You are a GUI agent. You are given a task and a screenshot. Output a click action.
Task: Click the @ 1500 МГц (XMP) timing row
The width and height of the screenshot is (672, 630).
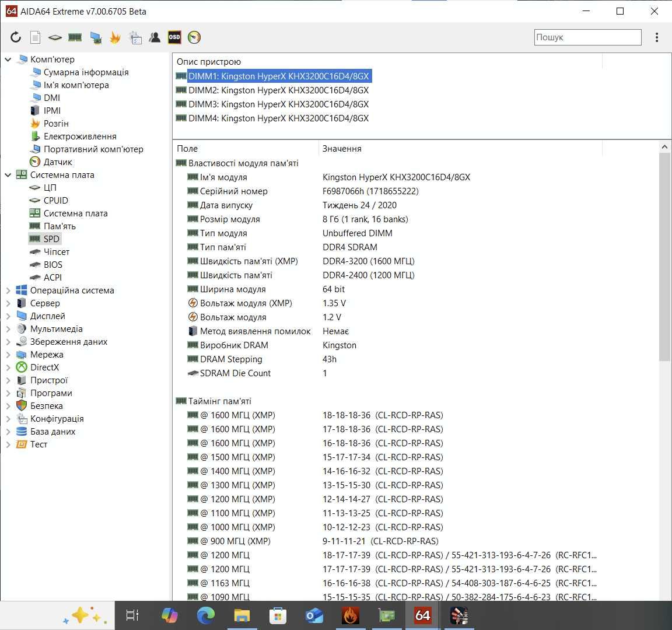pos(416,457)
